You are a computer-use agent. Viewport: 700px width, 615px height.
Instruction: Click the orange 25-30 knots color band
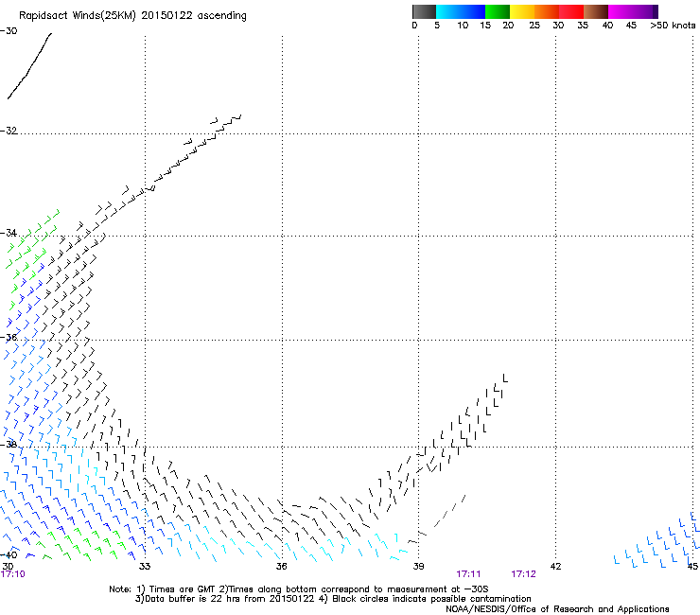pos(547,11)
